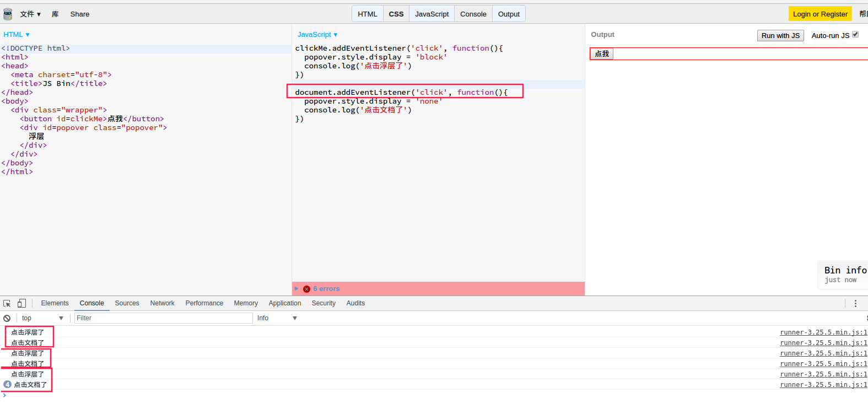Click the <meta charset="utf-8"> line
This screenshot has width=868, height=403.
[x=61, y=75]
